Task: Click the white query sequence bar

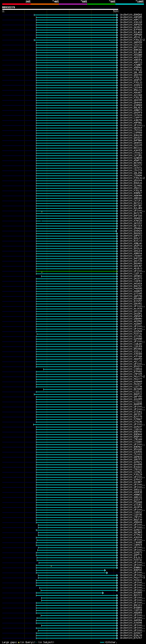Action: pos(60,9)
